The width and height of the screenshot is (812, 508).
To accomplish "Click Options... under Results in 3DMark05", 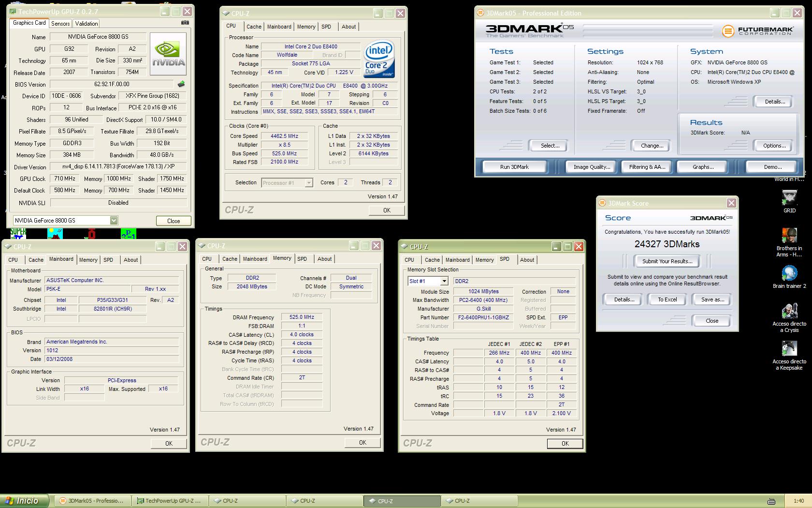I will pyautogui.click(x=774, y=146).
